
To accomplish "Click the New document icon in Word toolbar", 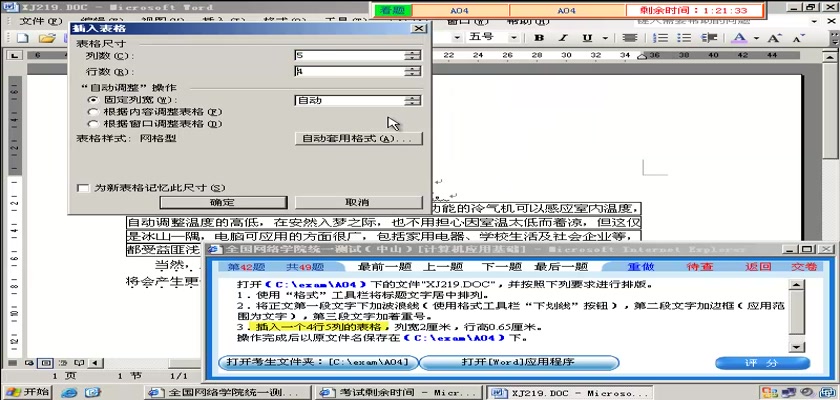I will click(22, 38).
